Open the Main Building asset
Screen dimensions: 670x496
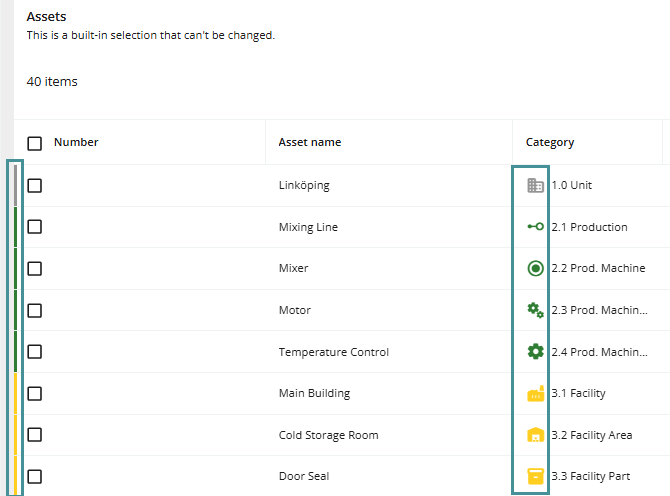[x=314, y=393]
